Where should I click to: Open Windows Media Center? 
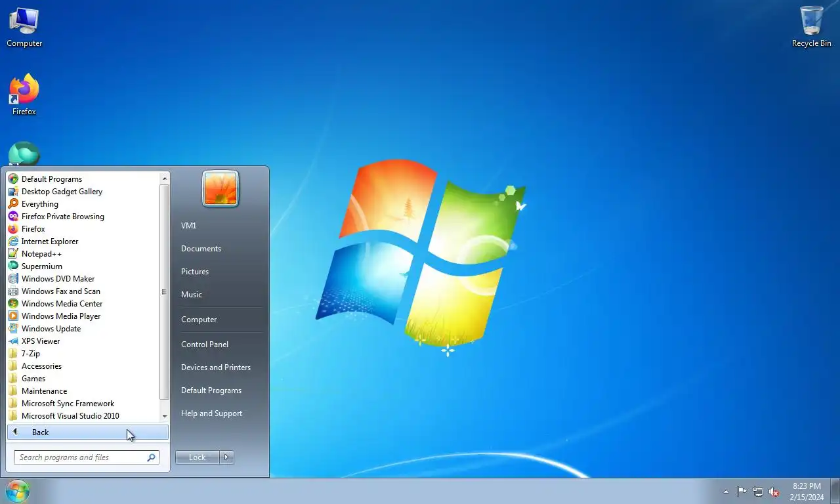[62, 304]
